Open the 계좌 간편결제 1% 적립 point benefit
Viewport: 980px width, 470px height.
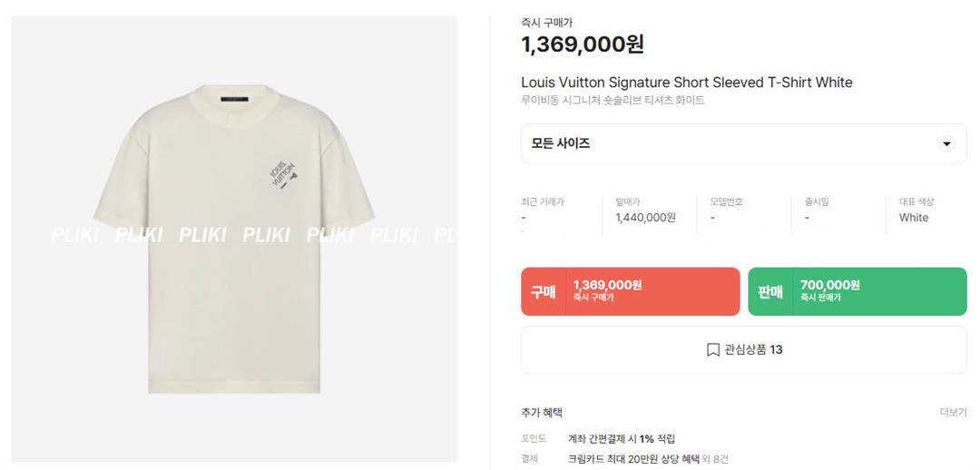[622, 439]
